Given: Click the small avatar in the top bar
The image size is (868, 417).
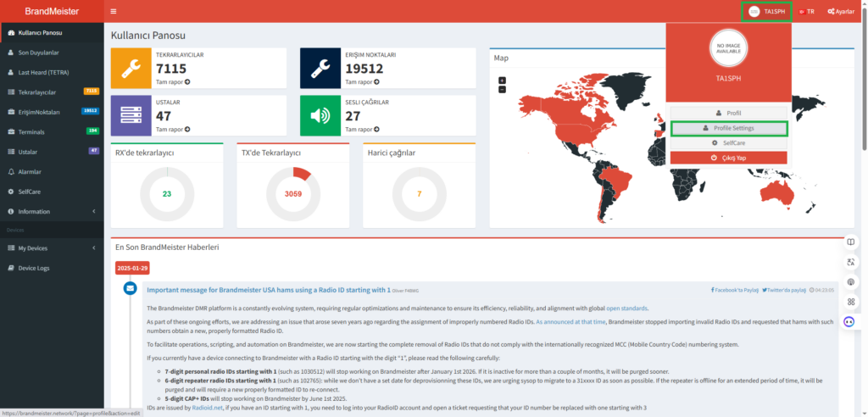Looking at the screenshot, I should (754, 11).
